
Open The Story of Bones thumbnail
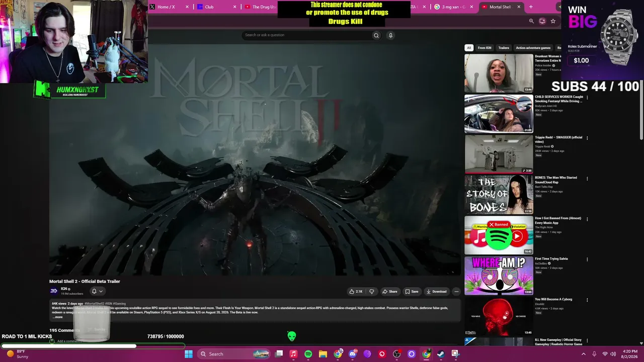coord(499,195)
